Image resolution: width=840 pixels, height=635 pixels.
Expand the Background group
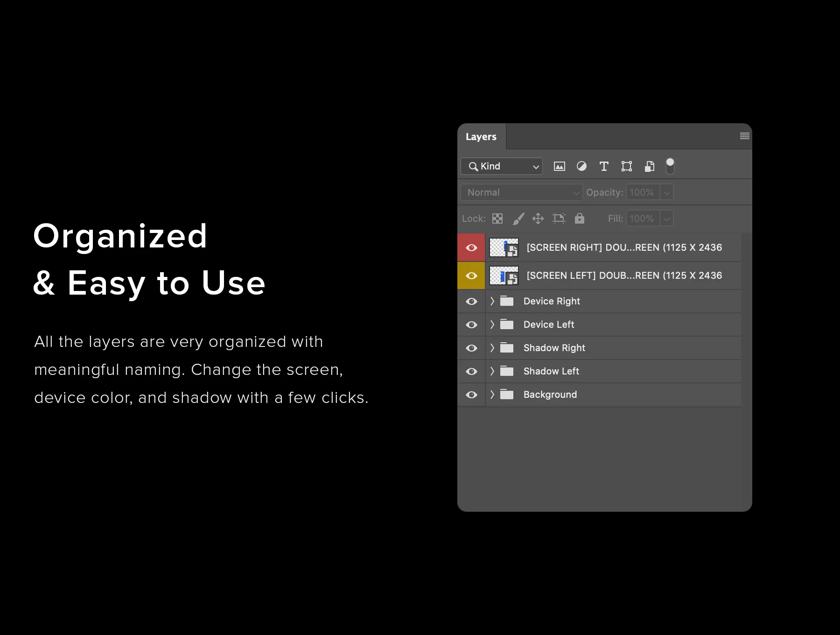492,395
